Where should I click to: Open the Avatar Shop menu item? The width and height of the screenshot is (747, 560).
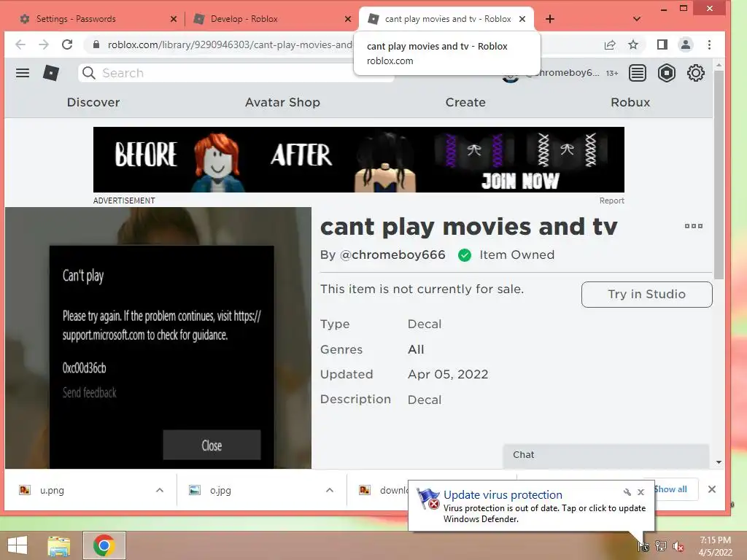[x=282, y=102]
